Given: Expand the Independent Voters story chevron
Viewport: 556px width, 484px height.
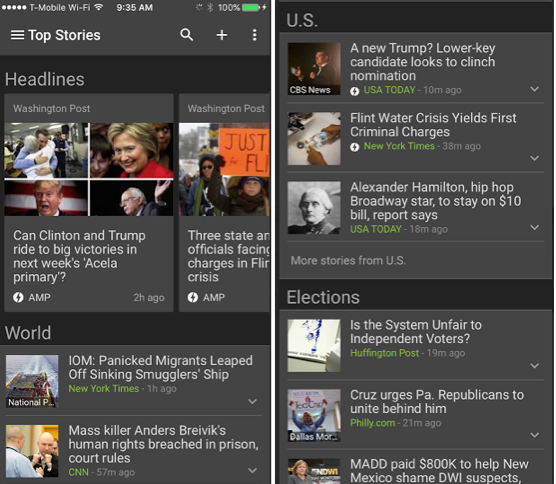Looking at the screenshot, I should (x=535, y=366).
